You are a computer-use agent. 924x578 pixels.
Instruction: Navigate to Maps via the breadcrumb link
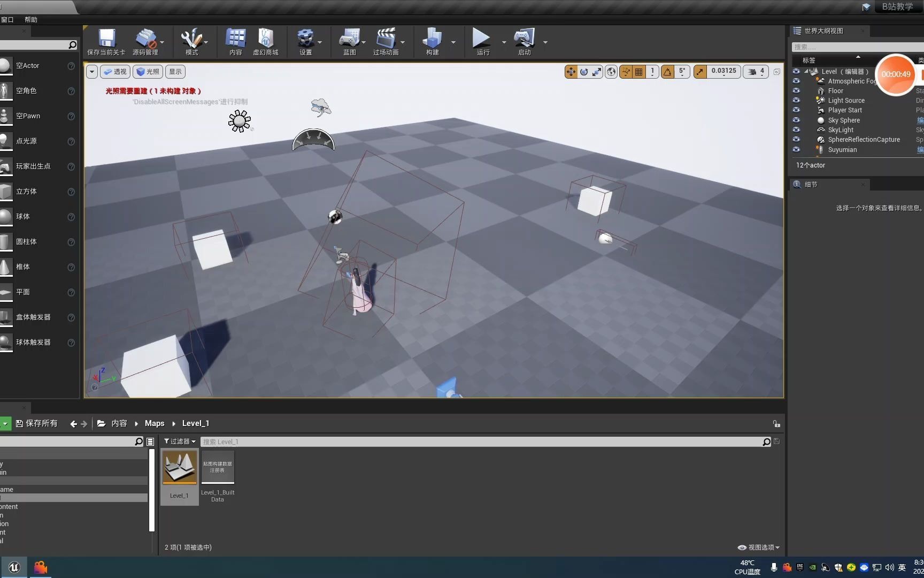[154, 423]
